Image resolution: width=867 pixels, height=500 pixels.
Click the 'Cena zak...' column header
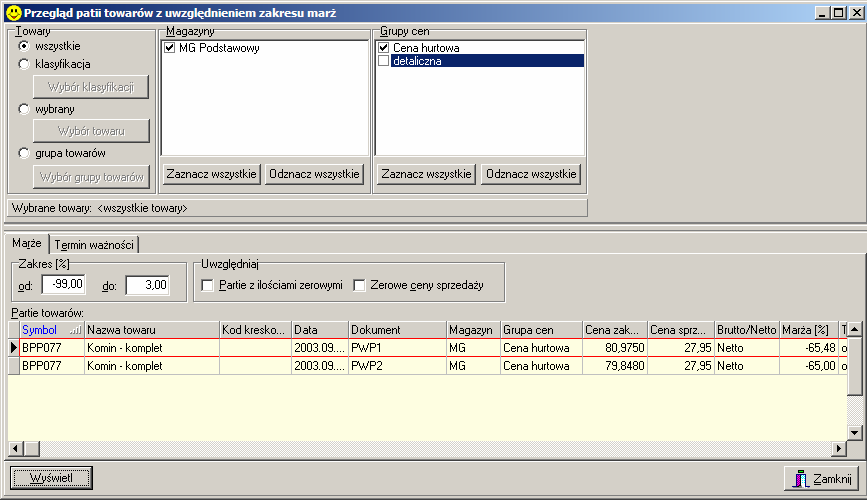pyautogui.click(x=615, y=330)
